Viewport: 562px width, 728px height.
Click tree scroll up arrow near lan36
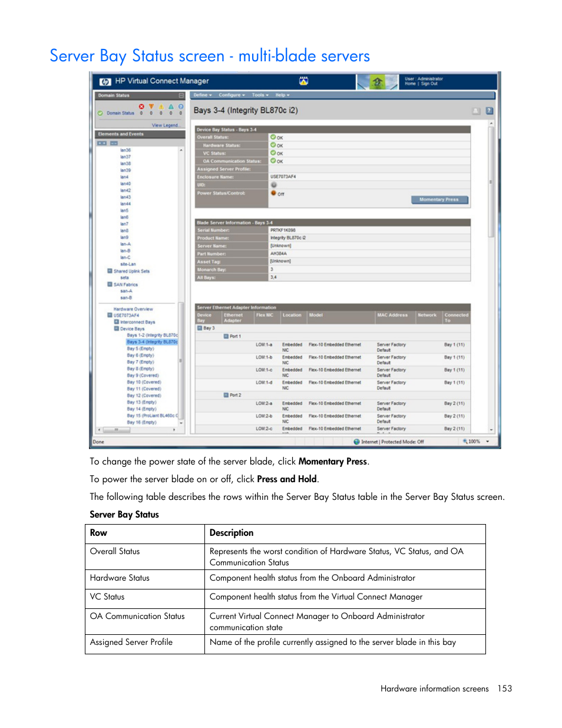tap(181, 150)
